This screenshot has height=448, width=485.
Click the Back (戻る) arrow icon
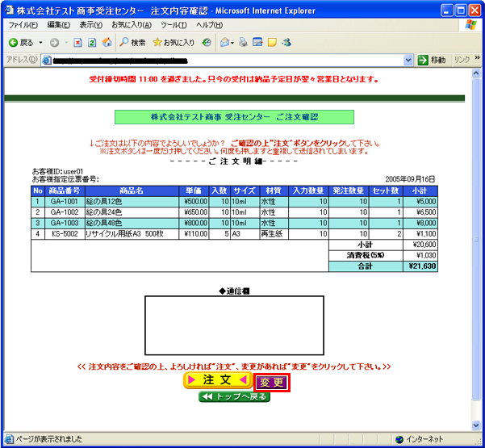(13, 43)
